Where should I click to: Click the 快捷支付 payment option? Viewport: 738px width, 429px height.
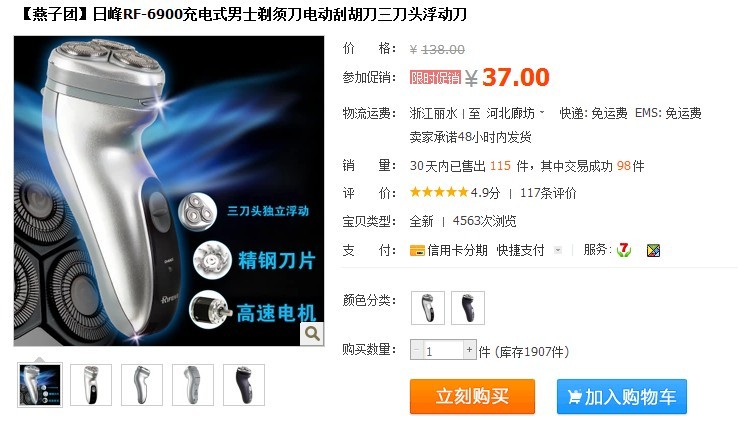[x=521, y=251]
